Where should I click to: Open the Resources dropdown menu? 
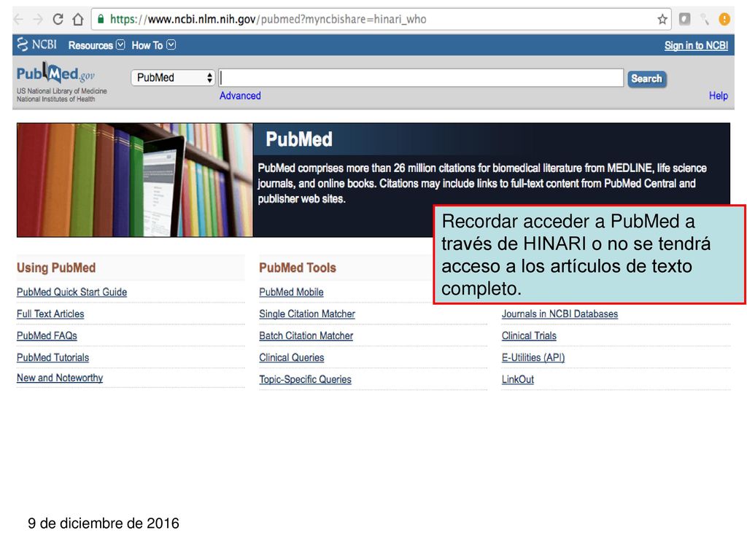(96, 45)
